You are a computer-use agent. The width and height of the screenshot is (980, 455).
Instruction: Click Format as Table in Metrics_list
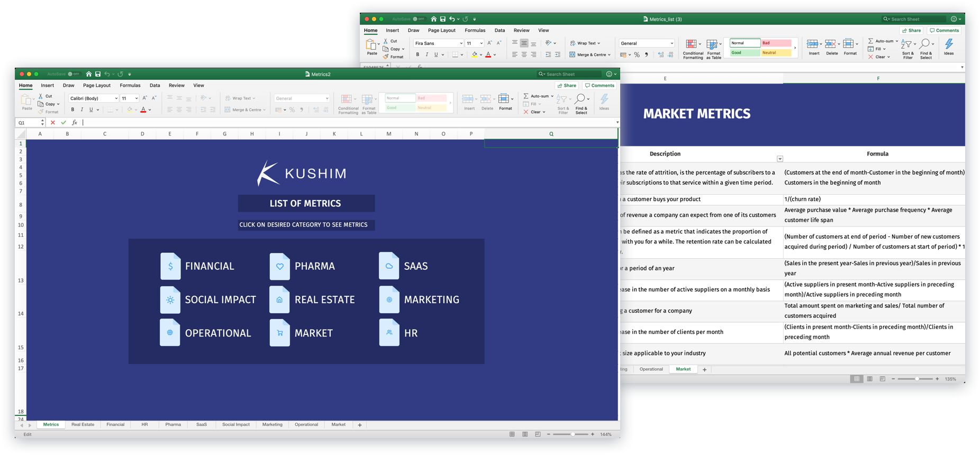point(713,49)
